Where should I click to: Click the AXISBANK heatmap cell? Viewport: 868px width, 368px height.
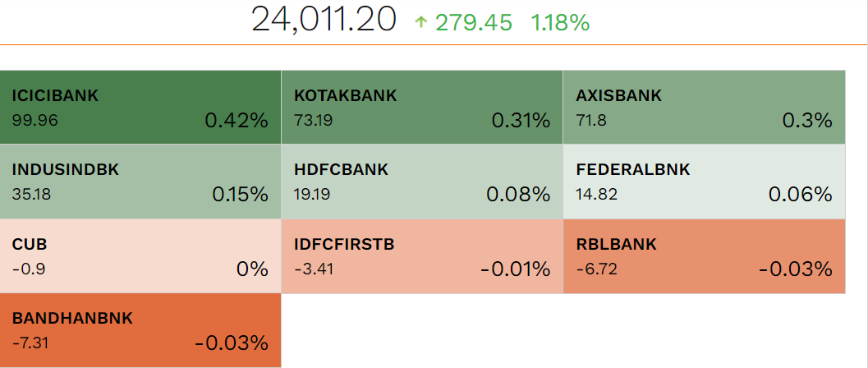(x=704, y=107)
